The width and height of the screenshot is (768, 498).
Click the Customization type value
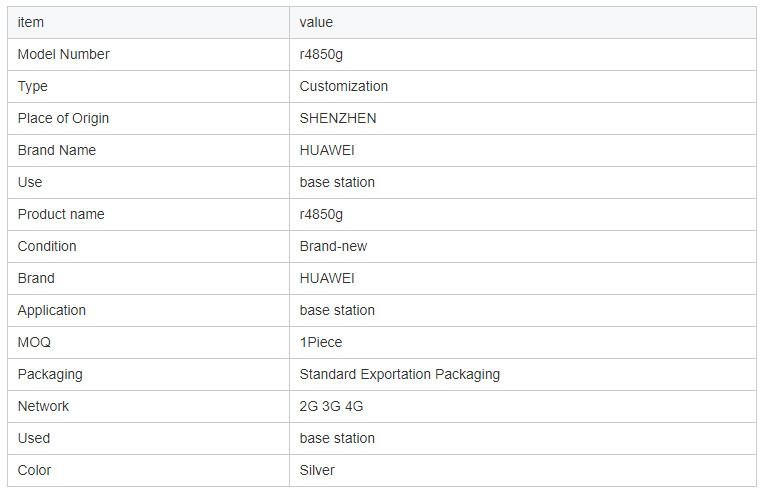point(343,86)
